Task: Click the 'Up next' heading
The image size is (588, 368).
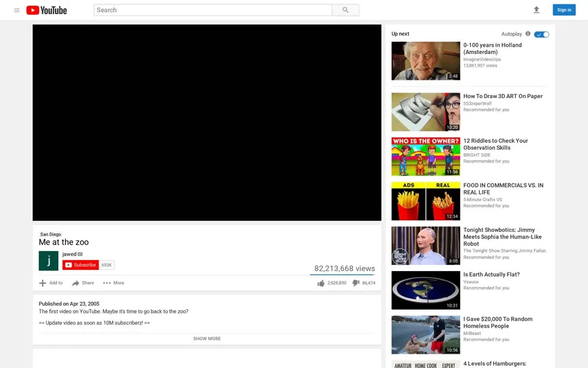Action: tap(401, 34)
